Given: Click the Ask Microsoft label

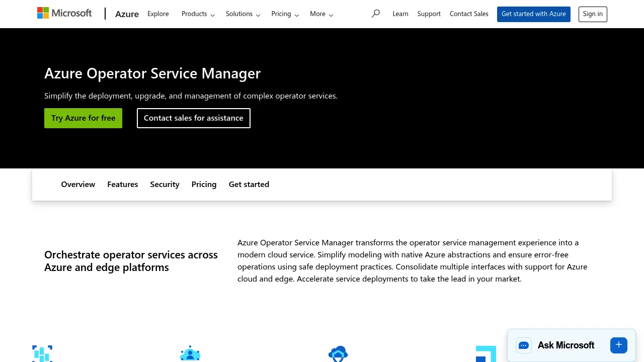Looking at the screenshot, I should (566, 345).
